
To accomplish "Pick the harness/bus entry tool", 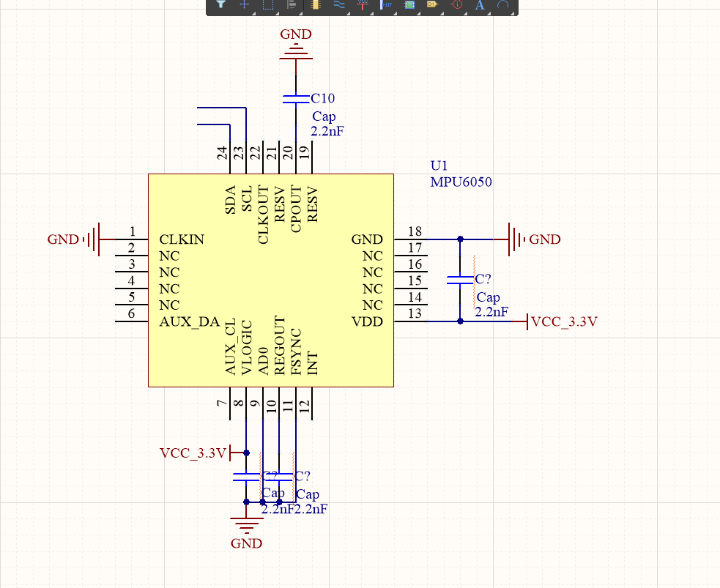I will (x=386, y=4).
